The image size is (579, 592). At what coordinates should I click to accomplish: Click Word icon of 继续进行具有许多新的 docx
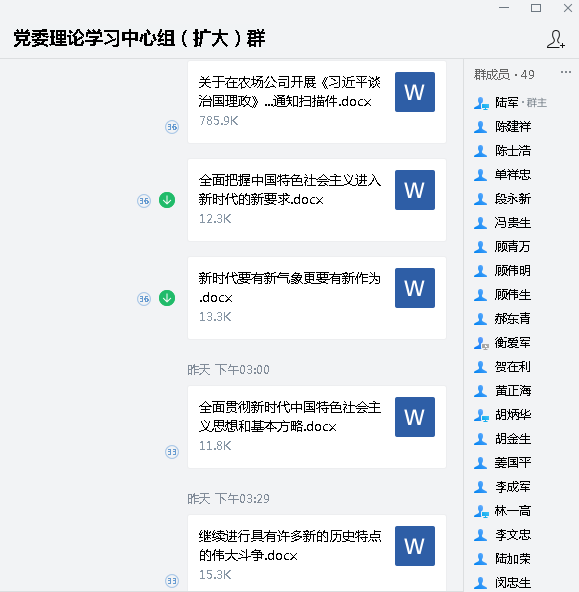415,546
